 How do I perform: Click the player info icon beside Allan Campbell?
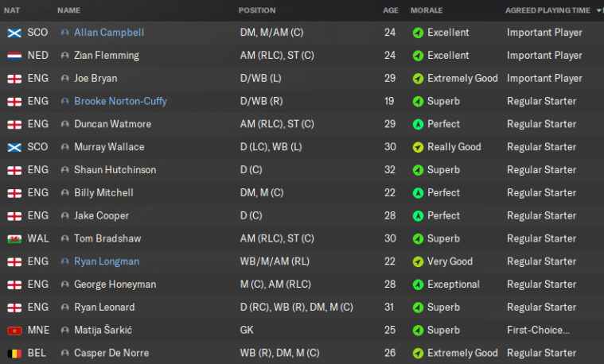(64, 33)
